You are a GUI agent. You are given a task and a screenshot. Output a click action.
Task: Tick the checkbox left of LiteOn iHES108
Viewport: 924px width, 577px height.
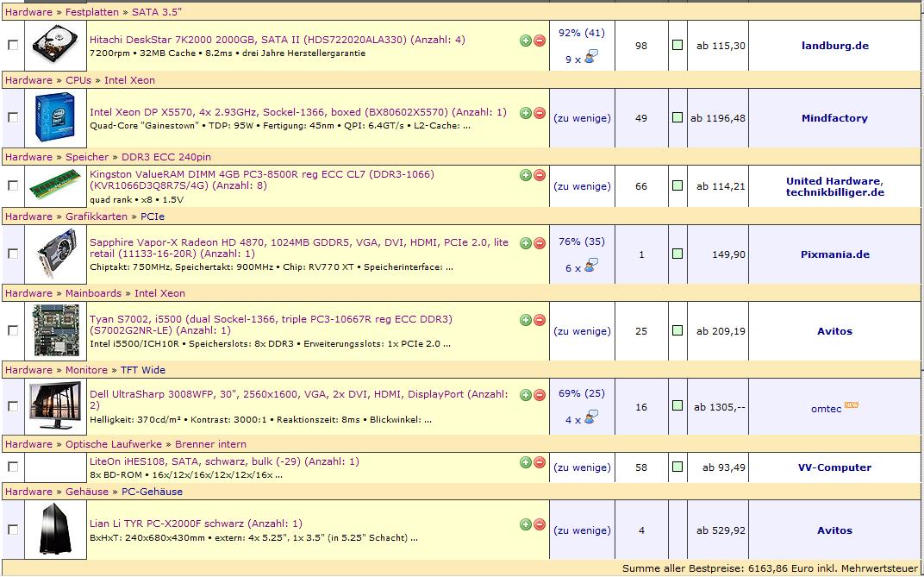(12, 467)
